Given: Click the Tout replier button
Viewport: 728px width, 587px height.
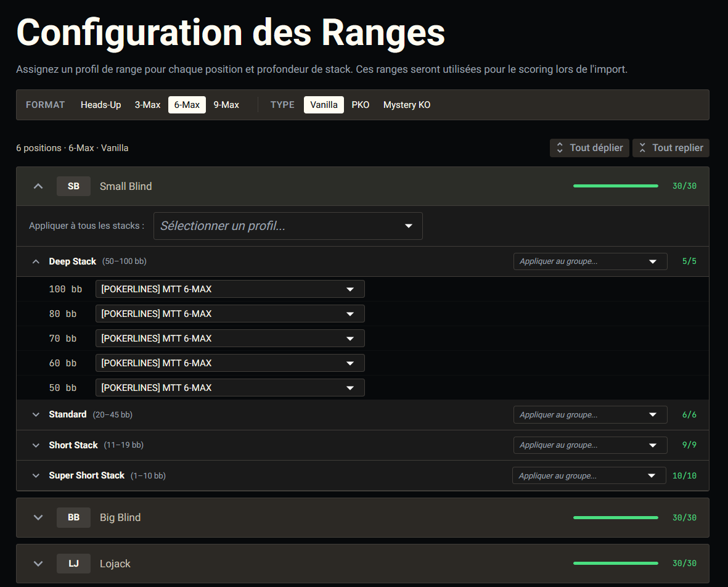Looking at the screenshot, I should [x=671, y=148].
